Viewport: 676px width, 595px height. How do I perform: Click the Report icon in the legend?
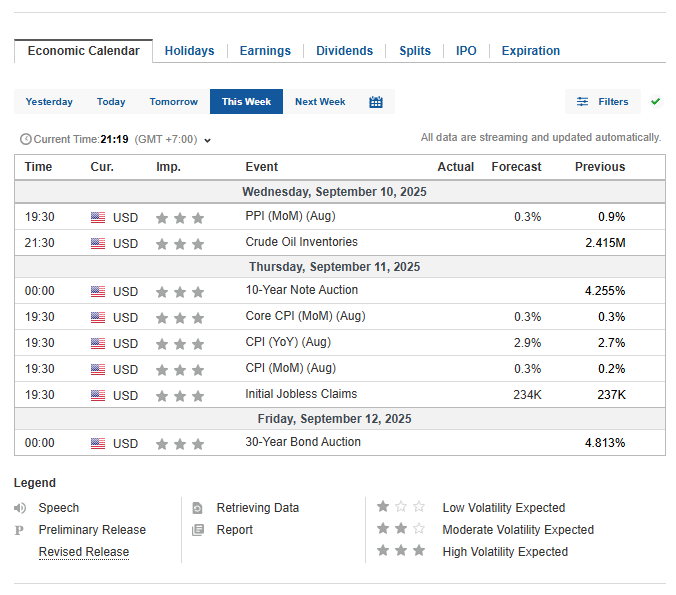[x=198, y=530]
